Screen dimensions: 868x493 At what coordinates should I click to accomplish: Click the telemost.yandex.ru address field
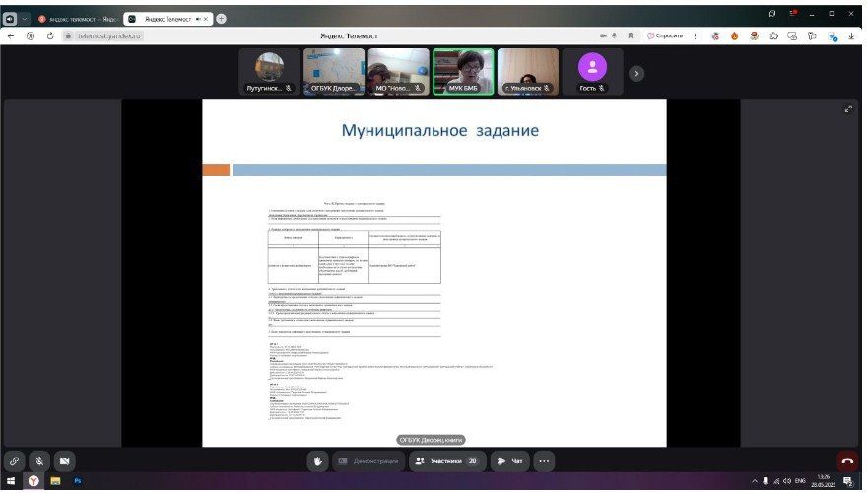(109, 36)
